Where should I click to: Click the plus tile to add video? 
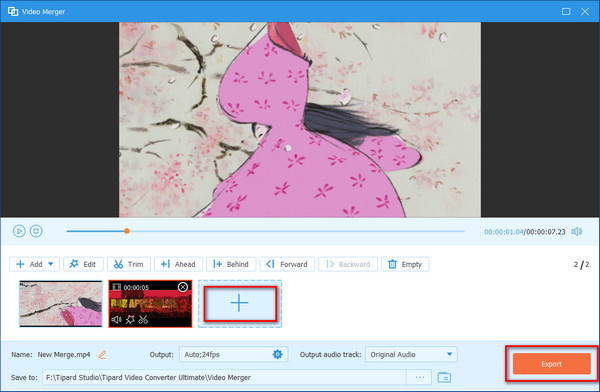pos(240,304)
